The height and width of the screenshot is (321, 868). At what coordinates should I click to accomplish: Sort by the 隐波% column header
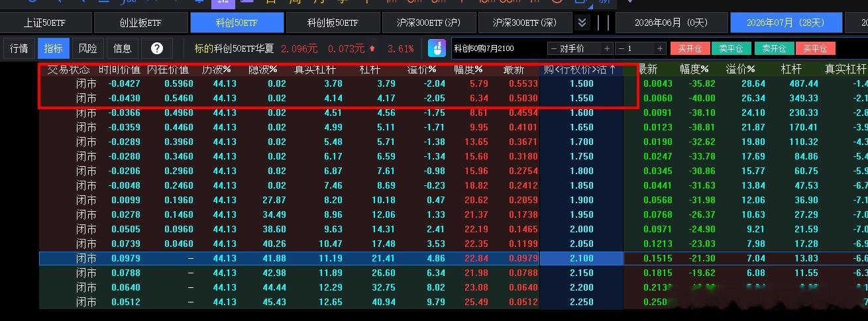coord(263,69)
